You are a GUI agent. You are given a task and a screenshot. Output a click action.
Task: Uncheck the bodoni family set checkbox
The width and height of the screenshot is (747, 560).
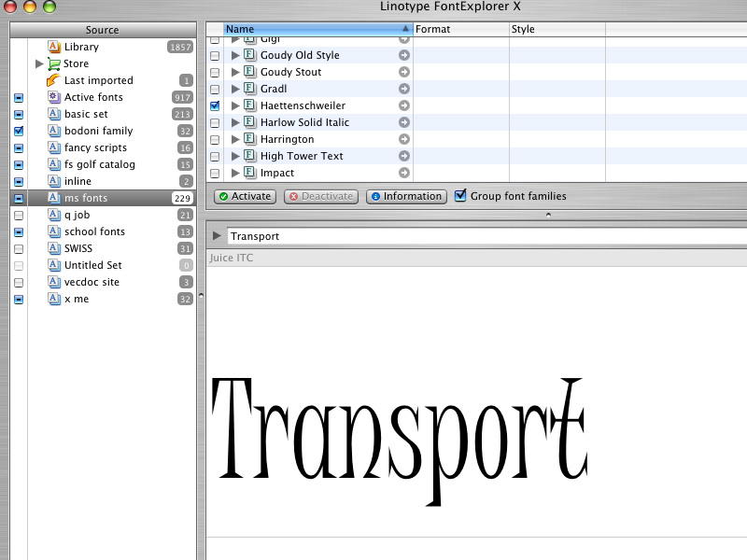click(19, 131)
